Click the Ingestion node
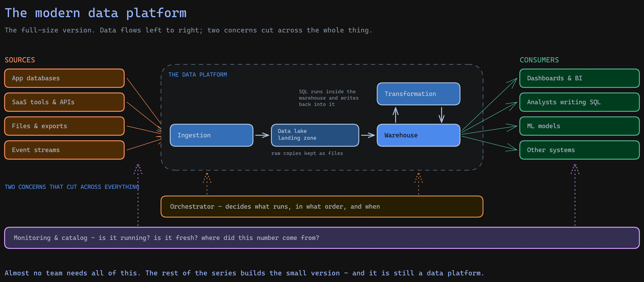Screen dimensions: 644x282 211,135
